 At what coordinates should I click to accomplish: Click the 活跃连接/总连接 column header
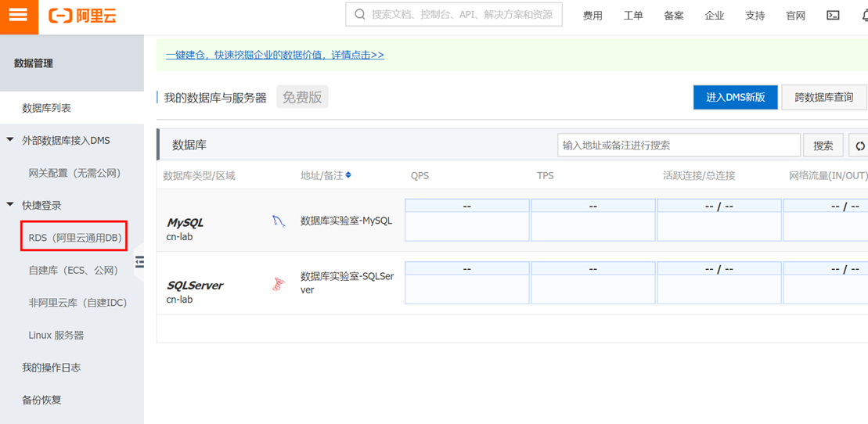(x=699, y=176)
